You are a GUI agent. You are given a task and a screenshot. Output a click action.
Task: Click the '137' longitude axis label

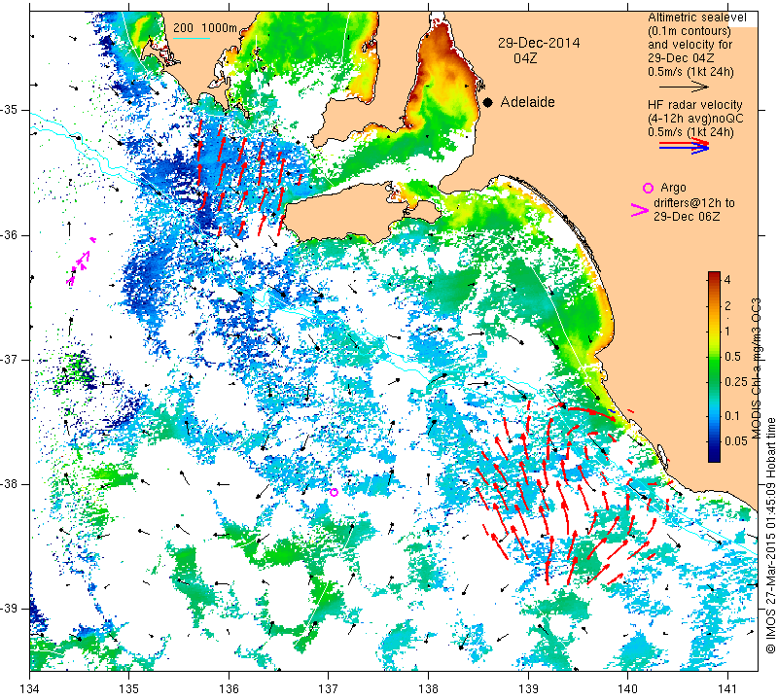pos(329,688)
